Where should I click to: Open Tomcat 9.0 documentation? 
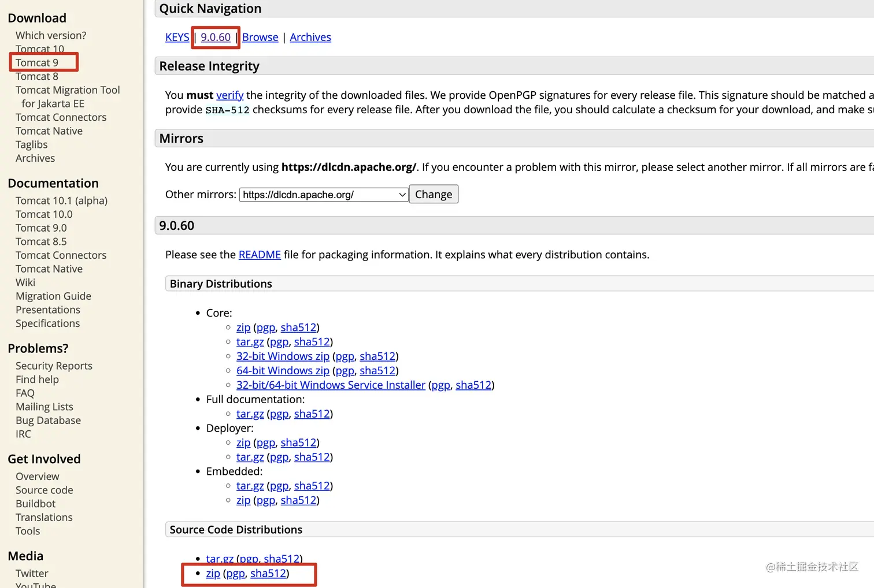(41, 228)
